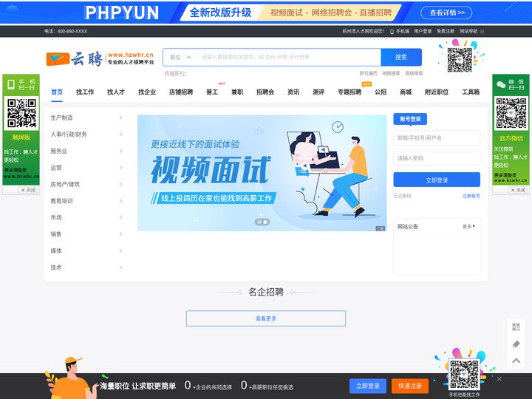Viewport: 532px width, 399px height.
Task: Close the bottom registration bar
Action: 499,379
